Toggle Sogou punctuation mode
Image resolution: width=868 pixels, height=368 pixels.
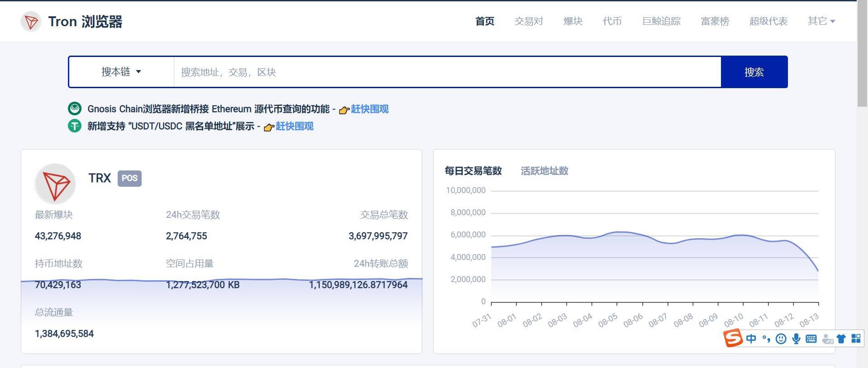(x=766, y=339)
